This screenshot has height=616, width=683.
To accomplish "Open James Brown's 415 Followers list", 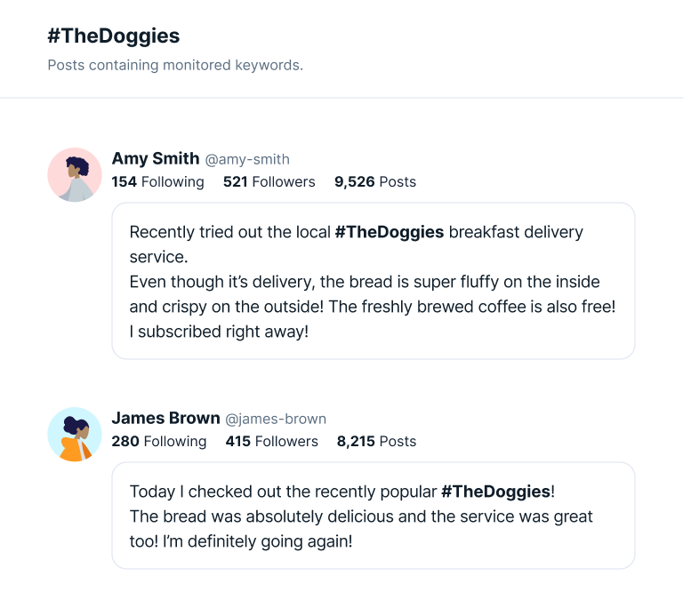I will point(271,442).
